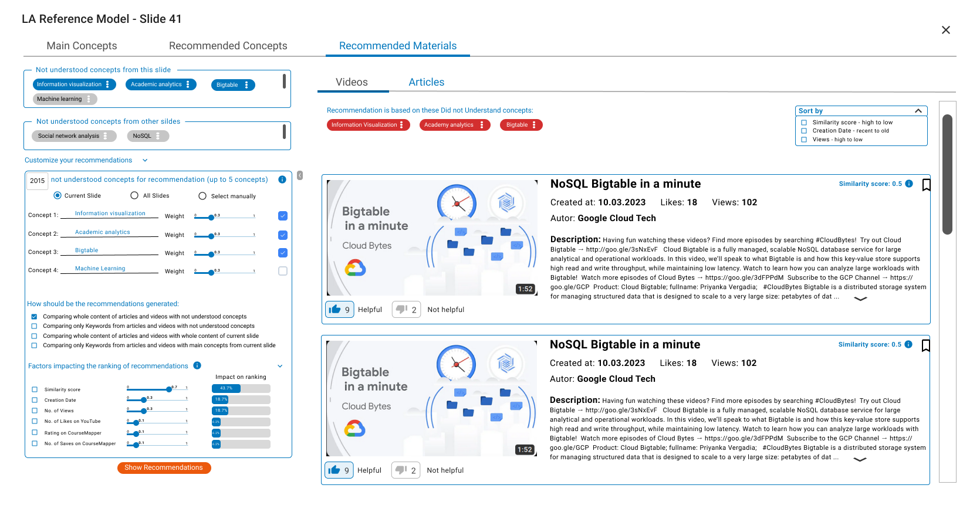Open menu dots on red Information Visualization chip

[401, 125]
